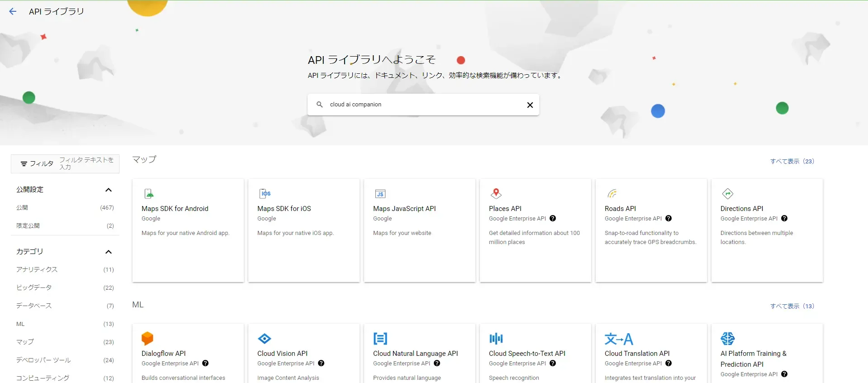
Task: Click the Cloud Natural Language API icon
Action: [x=380, y=339]
